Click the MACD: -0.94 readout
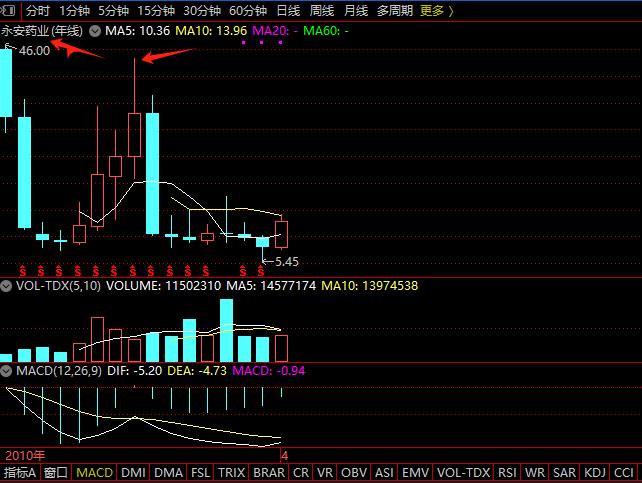This screenshot has height=483, width=642. click(x=269, y=371)
